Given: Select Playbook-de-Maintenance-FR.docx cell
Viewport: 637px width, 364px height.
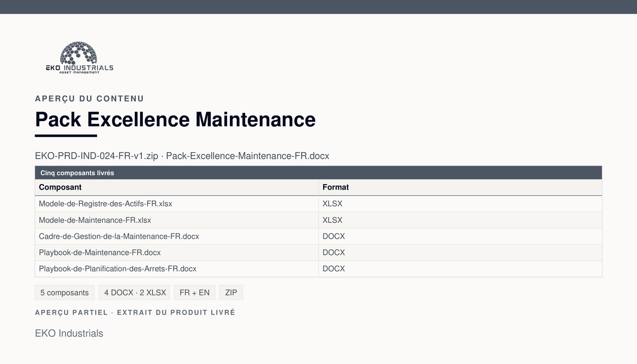Looking at the screenshot, I should tap(177, 253).
